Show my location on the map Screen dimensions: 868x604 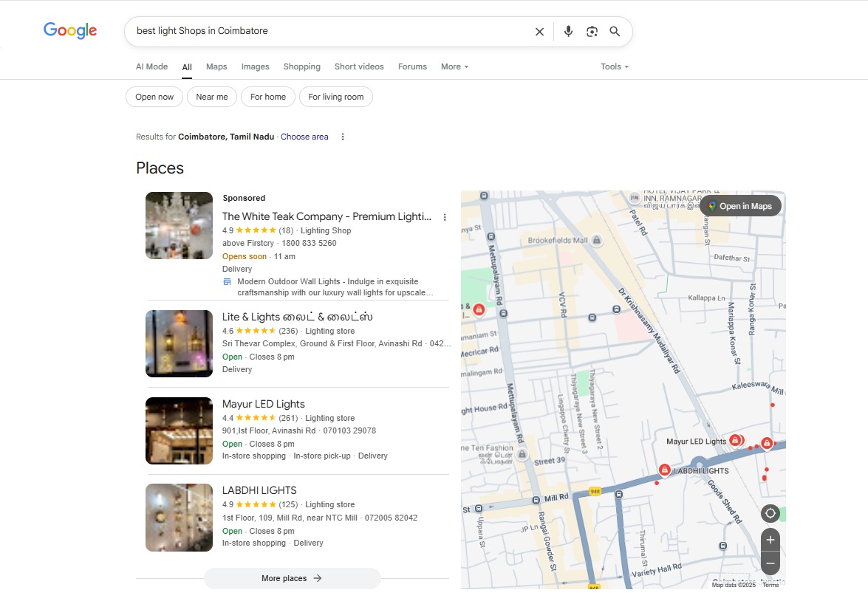[x=770, y=513]
